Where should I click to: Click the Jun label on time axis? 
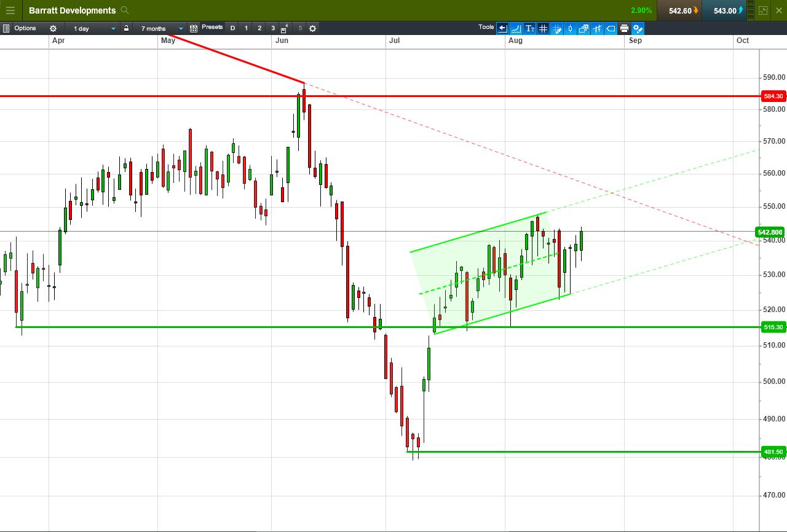[282, 41]
